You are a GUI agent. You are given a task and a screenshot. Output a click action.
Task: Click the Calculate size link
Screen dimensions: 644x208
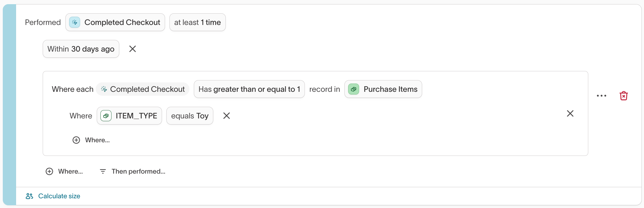click(59, 196)
